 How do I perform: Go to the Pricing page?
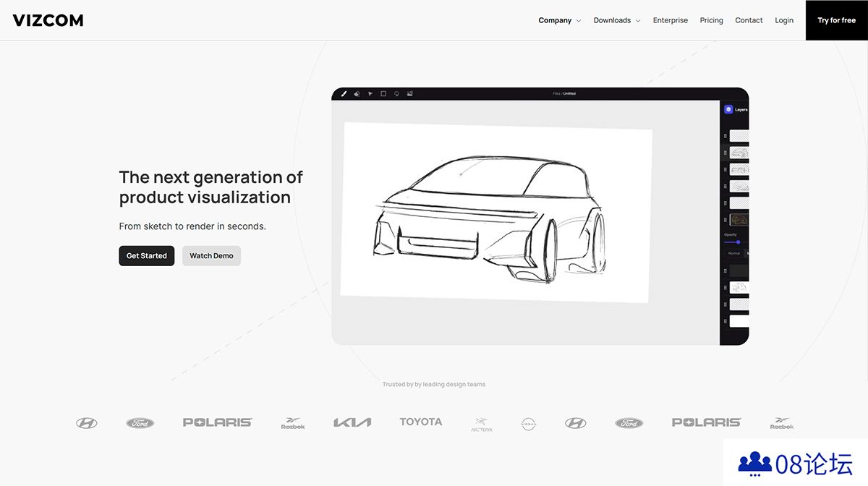click(x=712, y=20)
